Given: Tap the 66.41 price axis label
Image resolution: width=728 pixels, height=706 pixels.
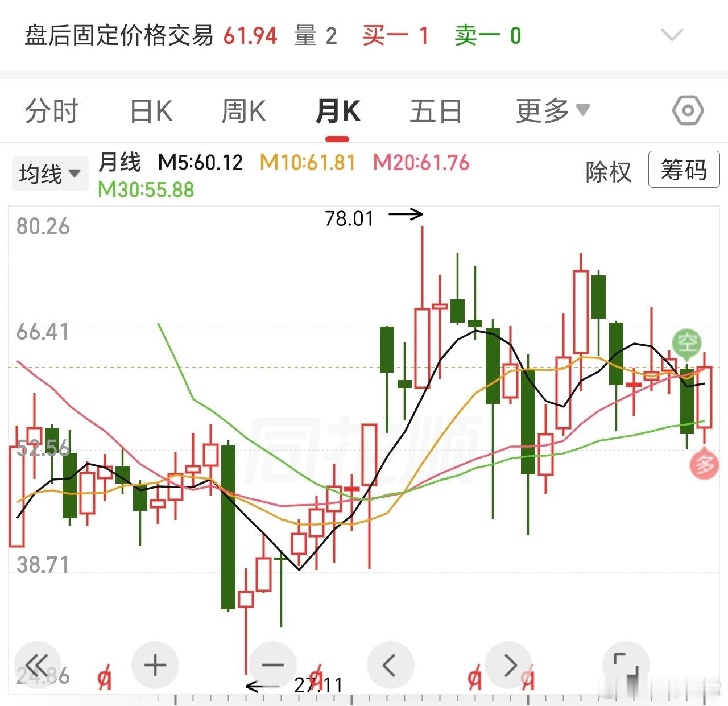Looking at the screenshot, I should pyautogui.click(x=43, y=332).
